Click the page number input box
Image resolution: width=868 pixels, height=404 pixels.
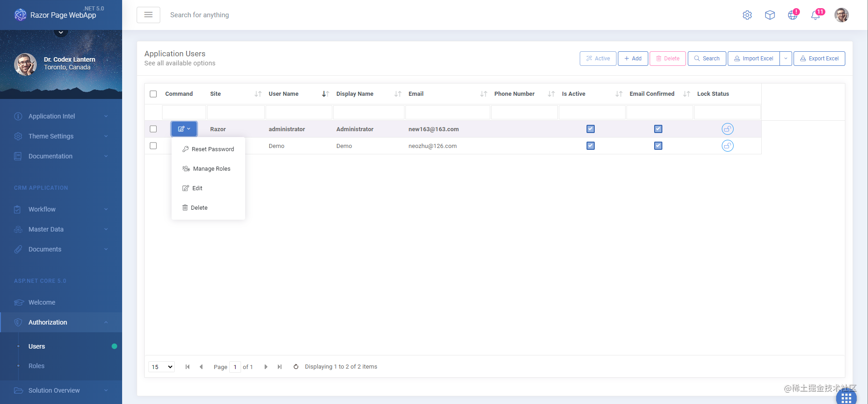[235, 367]
